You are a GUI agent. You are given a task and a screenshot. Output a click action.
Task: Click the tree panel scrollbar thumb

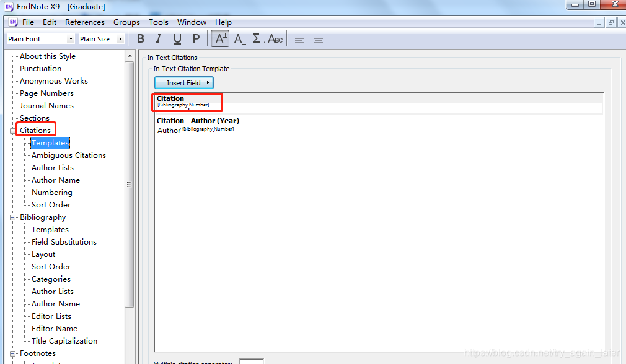129,184
